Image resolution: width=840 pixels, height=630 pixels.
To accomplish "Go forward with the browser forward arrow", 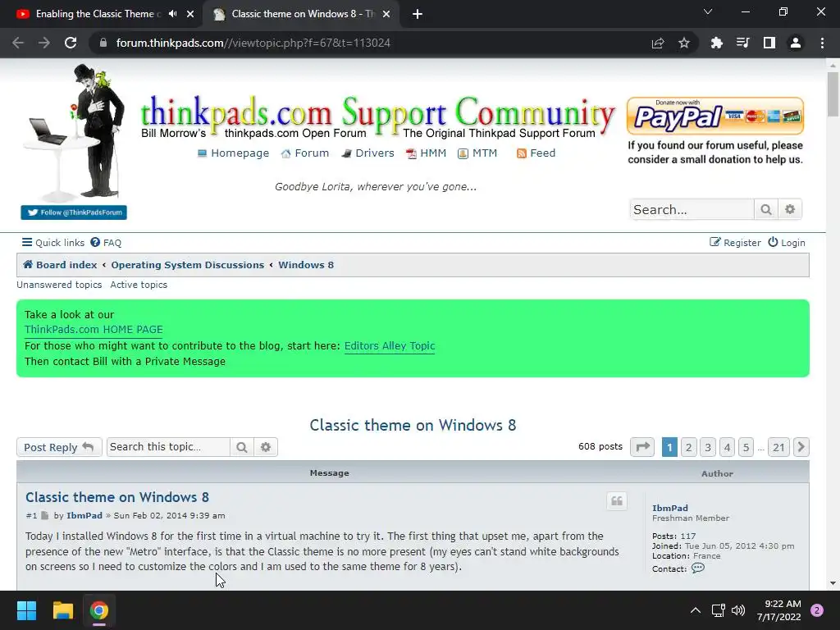I will coord(44,43).
